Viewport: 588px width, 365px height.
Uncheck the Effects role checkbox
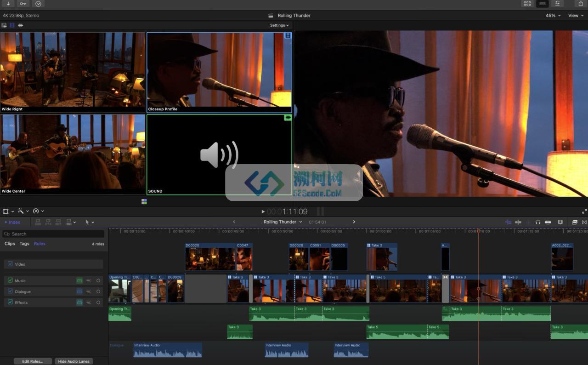tap(10, 302)
